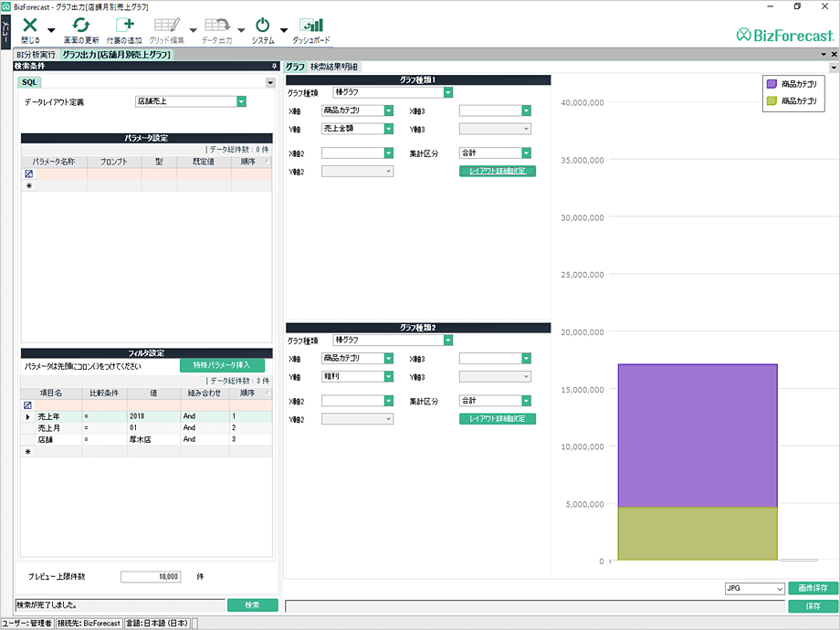Expand the arrow next to グリッド編集
This screenshot has width=840, height=630.
click(194, 30)
